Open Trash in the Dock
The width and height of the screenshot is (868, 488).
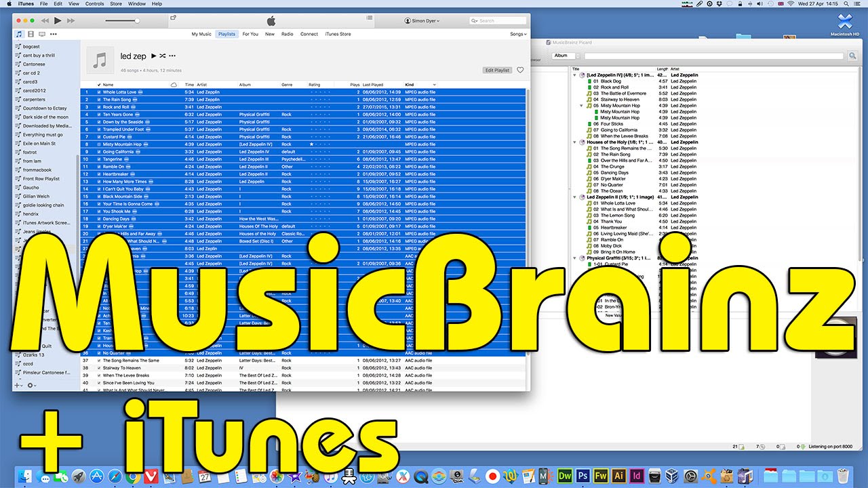point(842,476)
